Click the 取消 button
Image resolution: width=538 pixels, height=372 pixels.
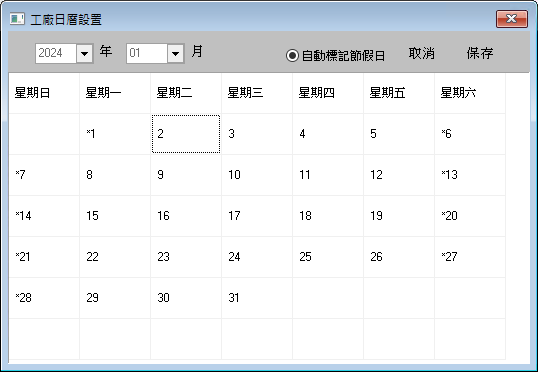click(422, 53)
